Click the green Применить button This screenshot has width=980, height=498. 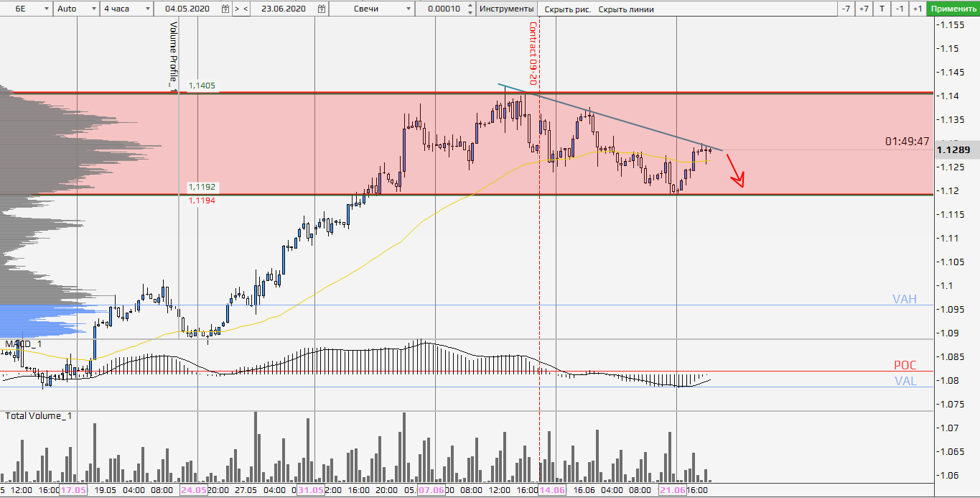[x=952, y=9]
